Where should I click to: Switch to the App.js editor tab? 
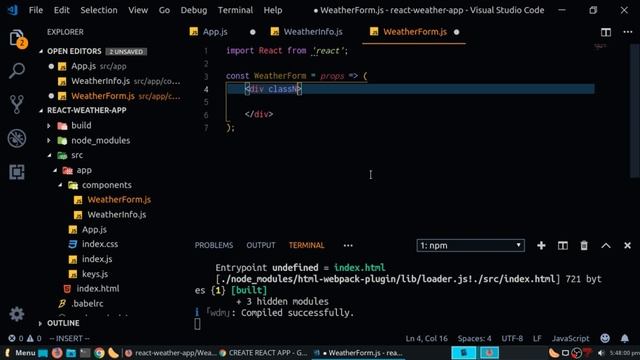click(215, 32)
